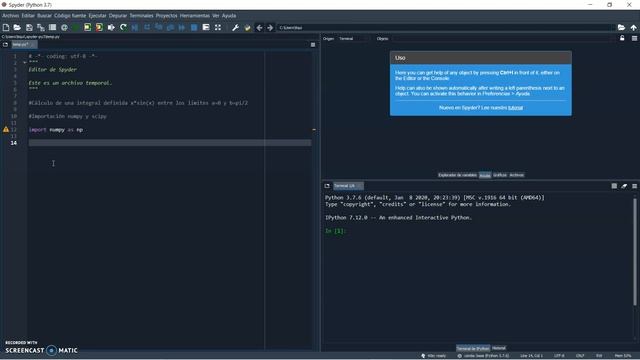Open Ver menu
Viewport: 640px width, 360px height.
point(216,16)
